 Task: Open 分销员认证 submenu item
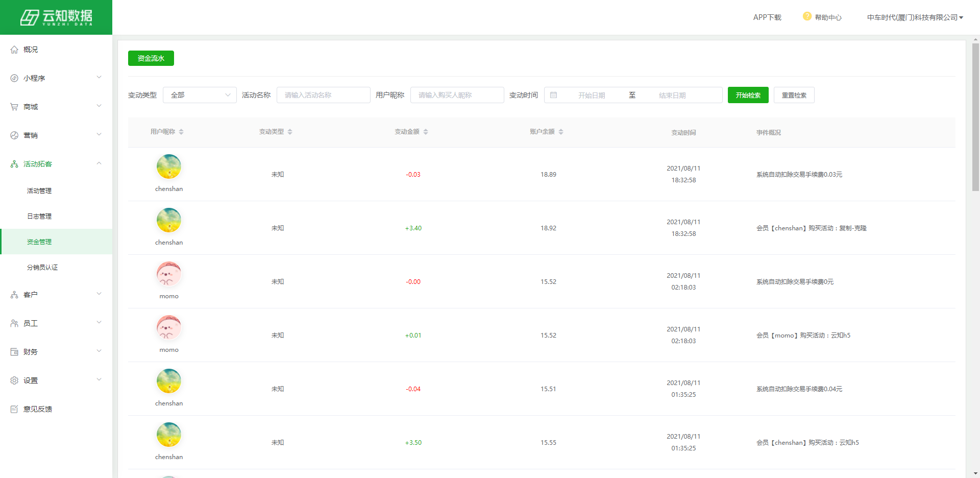tap(56, 267)
